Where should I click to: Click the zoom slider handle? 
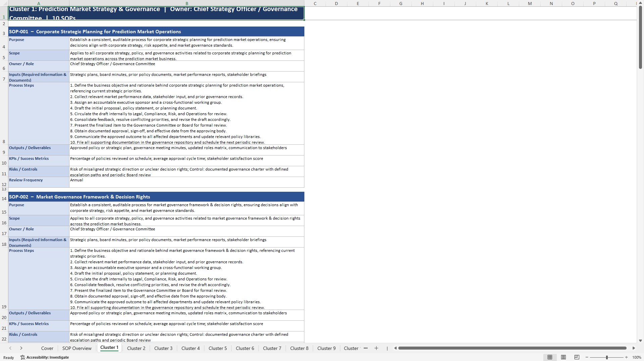point(607,357)
